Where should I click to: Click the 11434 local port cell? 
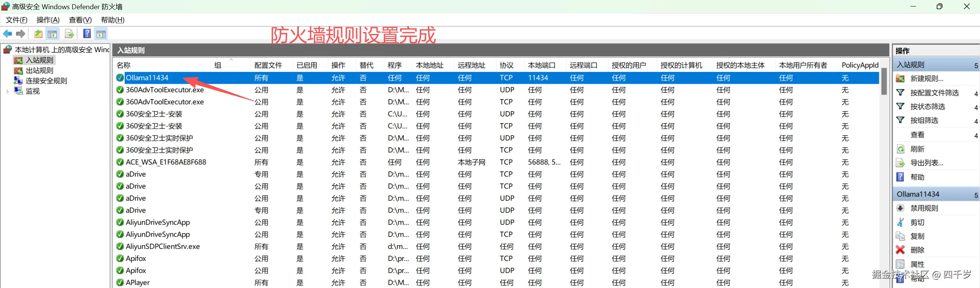pos(538,78)
